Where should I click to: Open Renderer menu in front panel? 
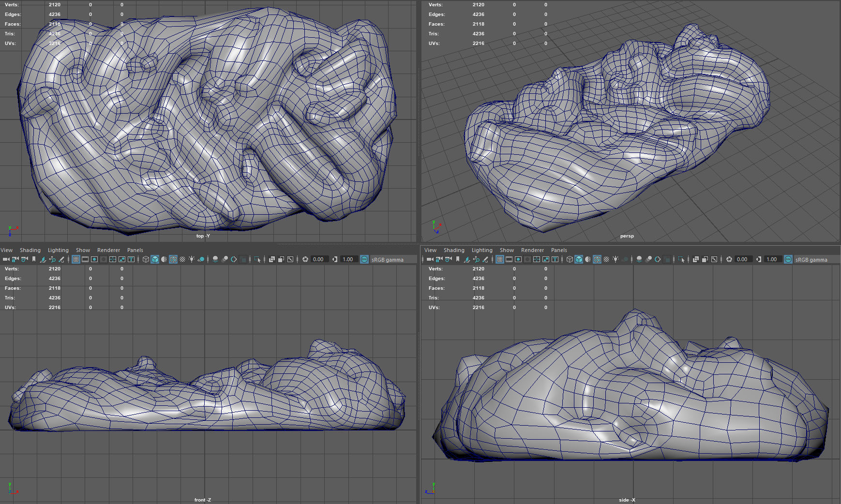tap(108, 250)
